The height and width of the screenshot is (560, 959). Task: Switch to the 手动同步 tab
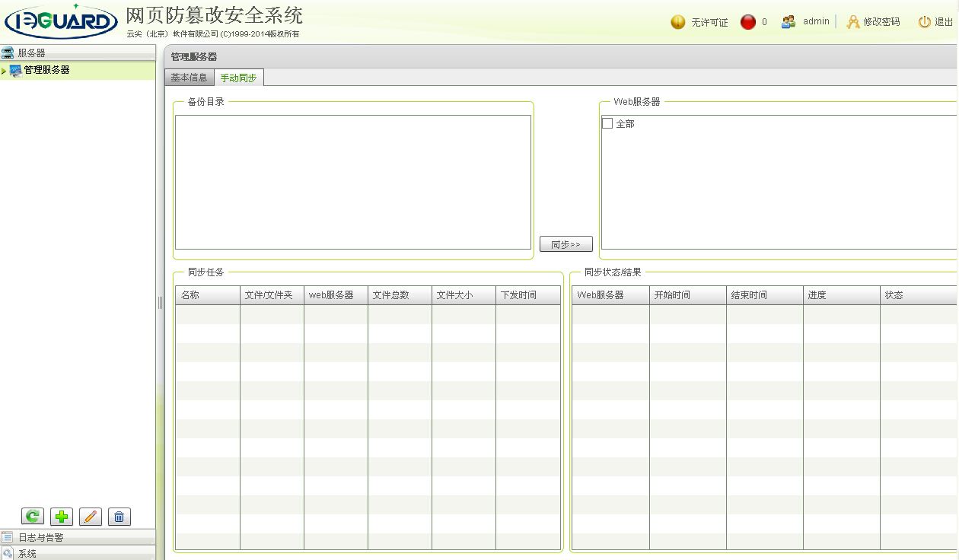pos(239,78)
